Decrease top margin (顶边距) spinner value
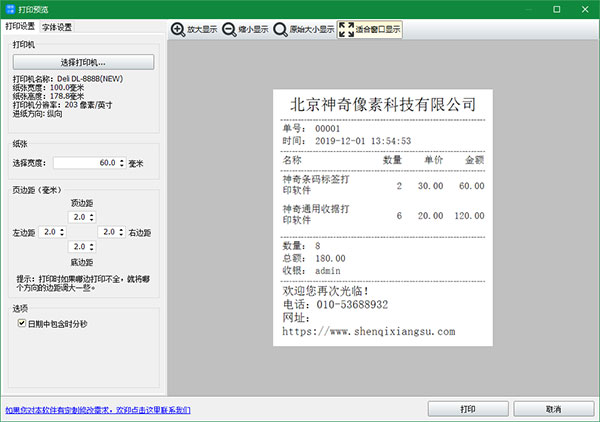 pyautogui.click(x=92, y=219)
